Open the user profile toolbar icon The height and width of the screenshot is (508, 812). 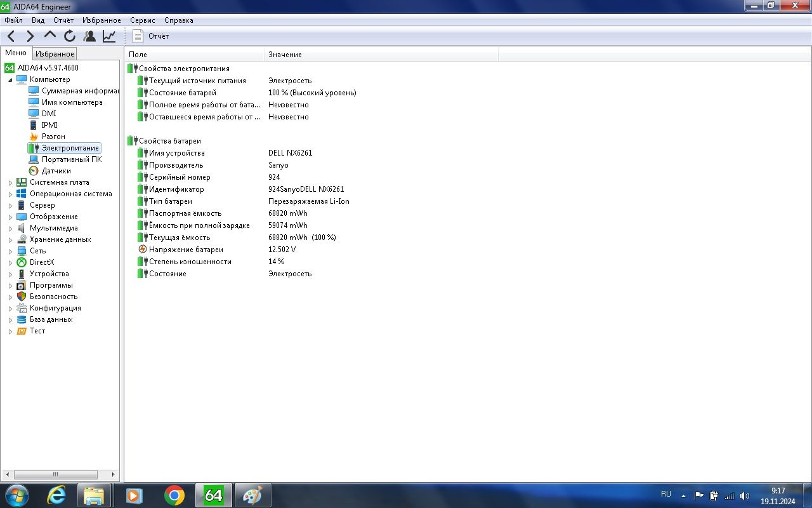pyautogui.click(x=89, y=36)
